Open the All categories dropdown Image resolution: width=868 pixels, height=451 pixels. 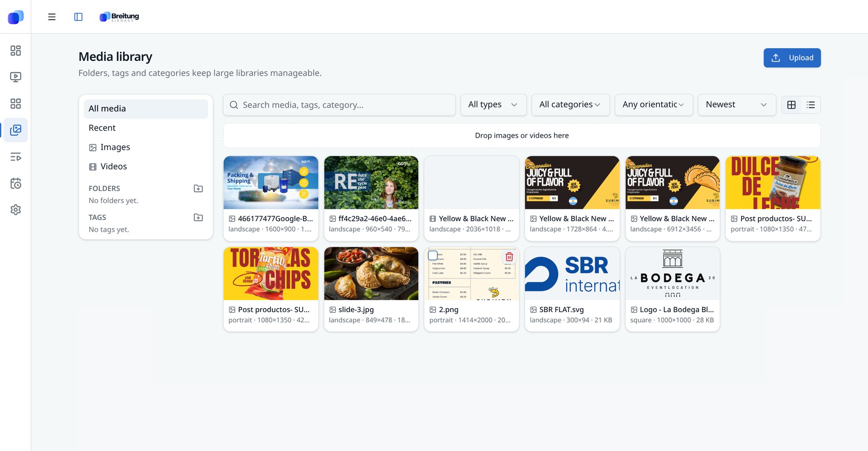(x=570, y=105)
